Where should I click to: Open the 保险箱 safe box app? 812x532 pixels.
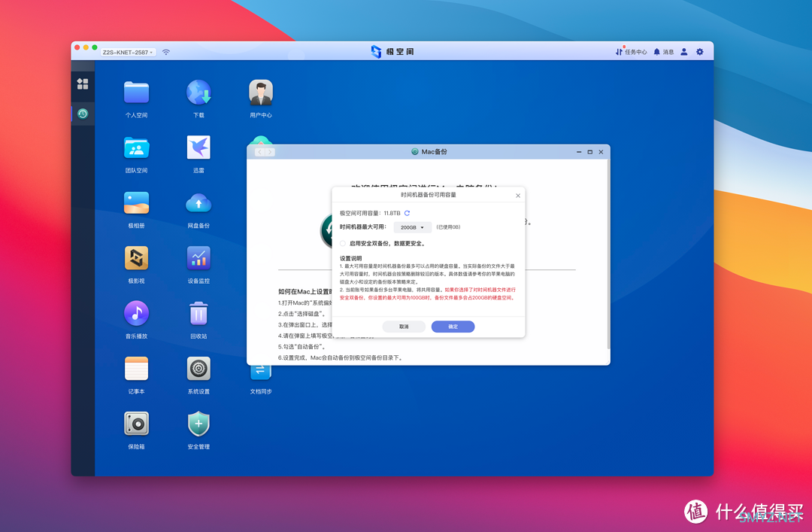click(x=136, y=430)
